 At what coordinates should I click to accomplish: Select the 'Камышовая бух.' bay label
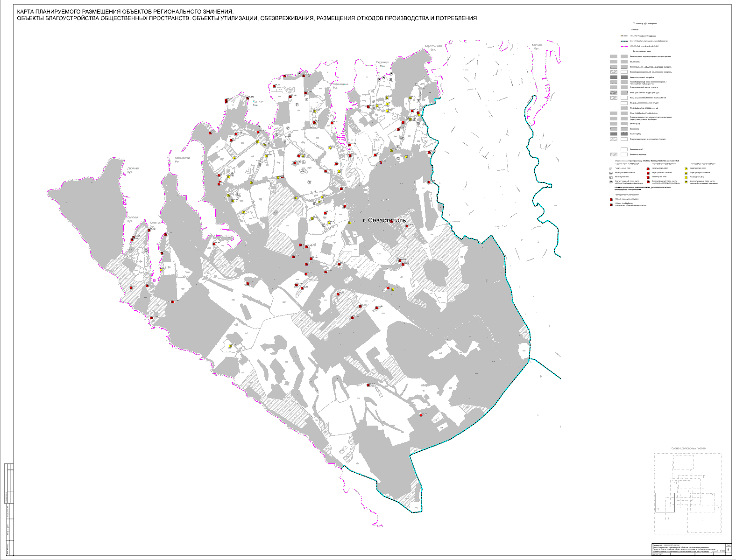pos(182,159)
